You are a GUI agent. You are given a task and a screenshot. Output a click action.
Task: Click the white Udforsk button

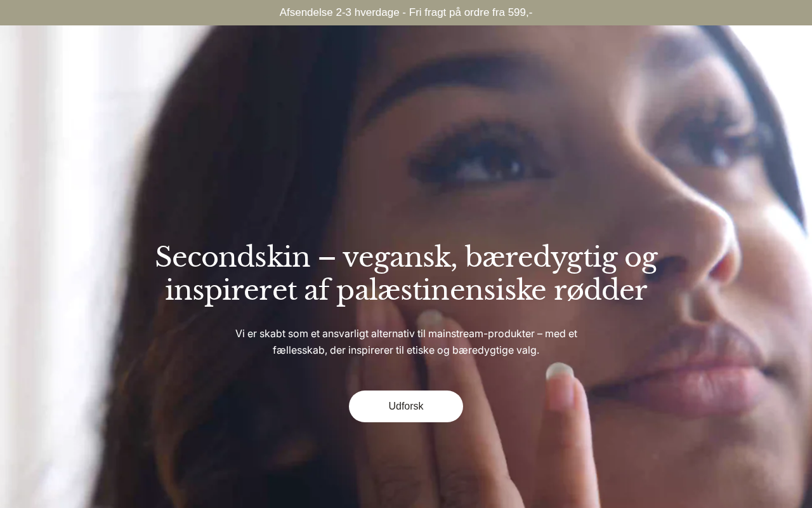(406, 406)
